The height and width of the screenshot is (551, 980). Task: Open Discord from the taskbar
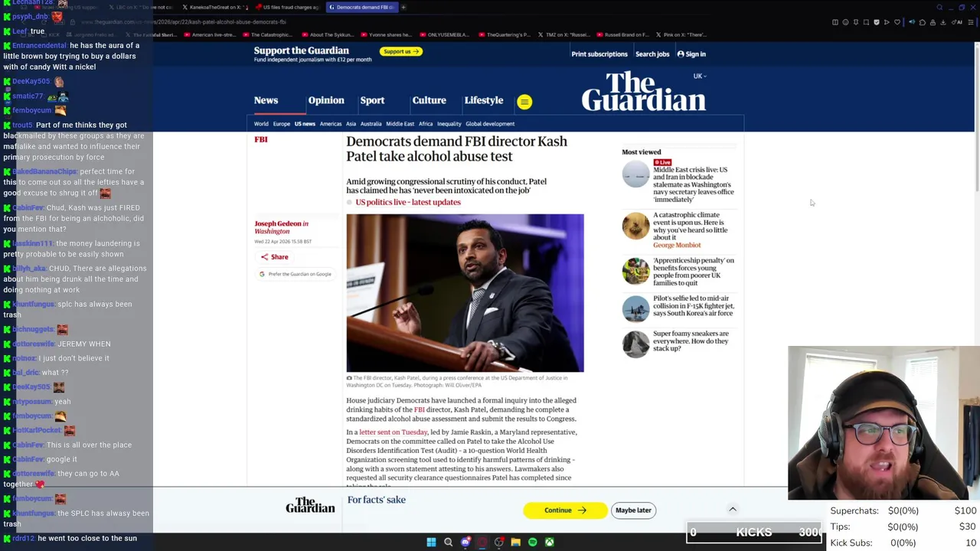point(465,543)
